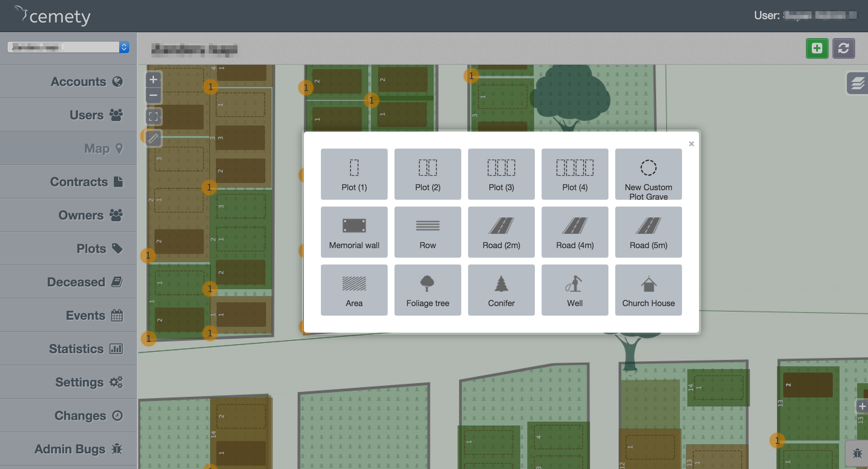Open the Contracts menu item

[86, 182]
